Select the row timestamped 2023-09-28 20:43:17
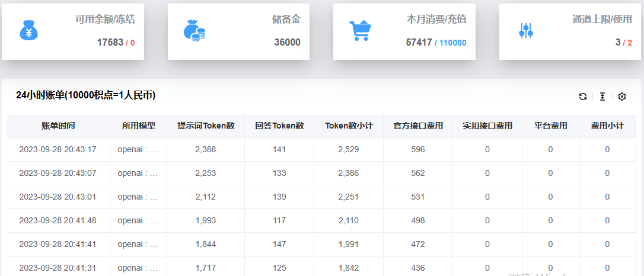This screenshot has width=644, height=276. point(58,150)
